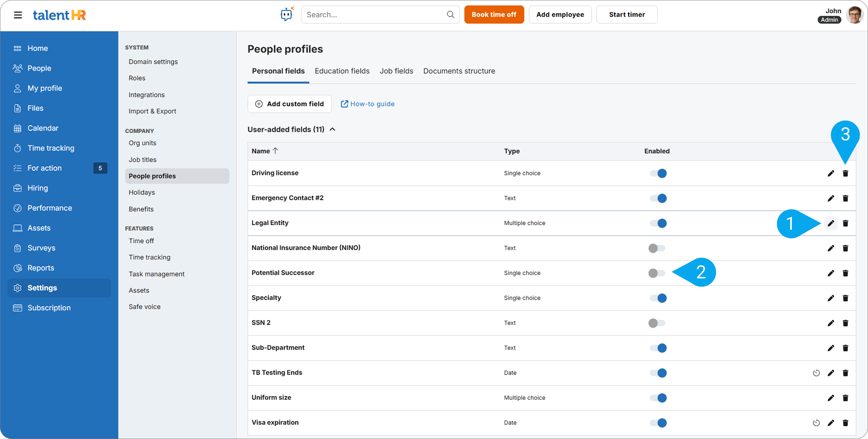This screenshot has height=439, width=868.
Task: Delete the Uniform size field
Action: pyautogui.click(x=845, y=398)
